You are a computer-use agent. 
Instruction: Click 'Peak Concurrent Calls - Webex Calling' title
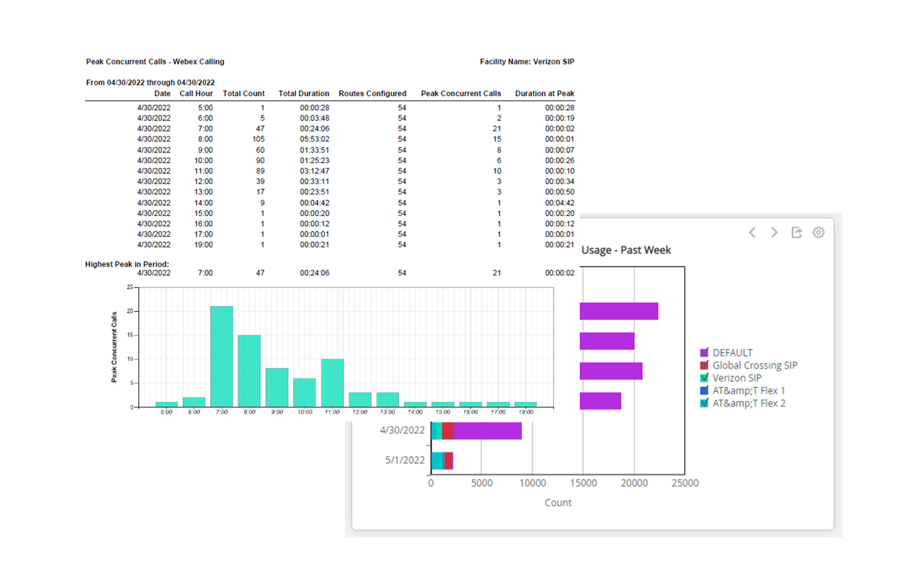(x=155, y=62)
